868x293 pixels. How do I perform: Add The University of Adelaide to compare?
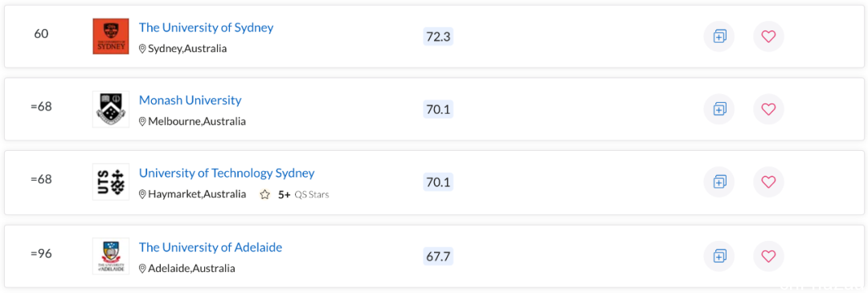pyautogui.click(x=719, y=256)
